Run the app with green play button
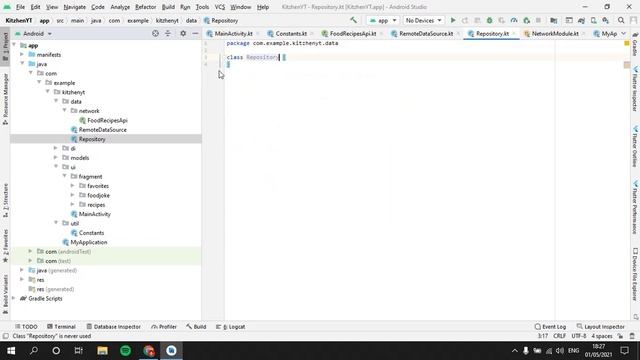The width and height of the screenshot is (640, 360). 453,20
